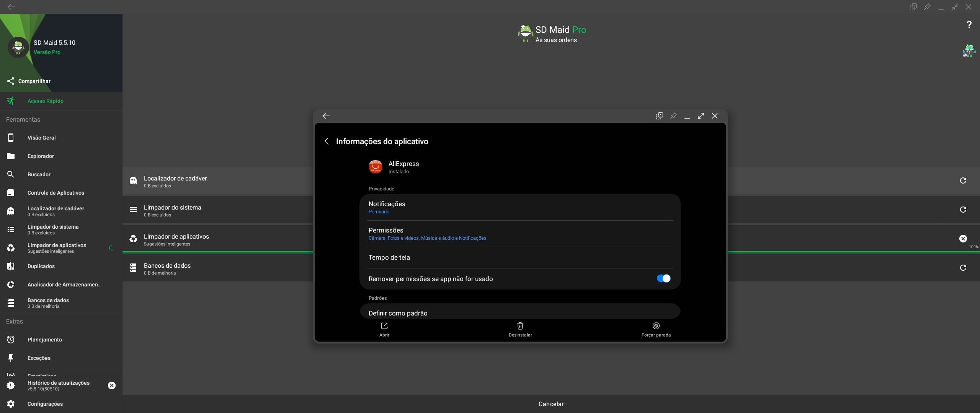Screen dimensions: 980x413
Task: Refresh the Bancos de dados scan
Action: click(x=963, y=268)
